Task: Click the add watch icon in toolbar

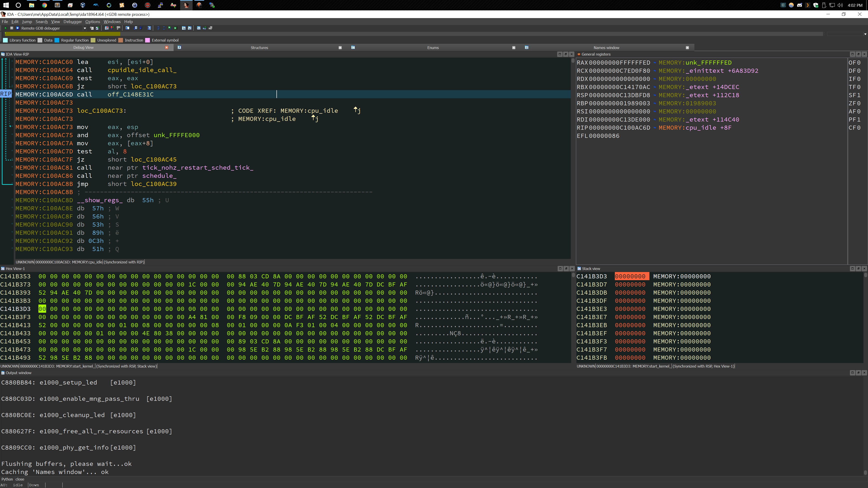Action: pyautogui.click(x=205, y=28)
